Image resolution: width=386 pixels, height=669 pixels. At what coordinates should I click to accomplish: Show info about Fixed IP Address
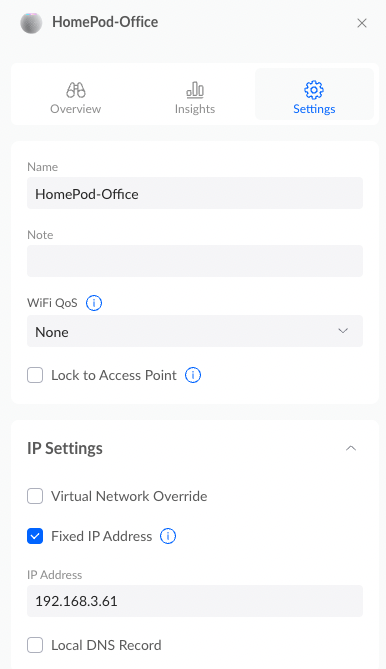coord(168,536)
